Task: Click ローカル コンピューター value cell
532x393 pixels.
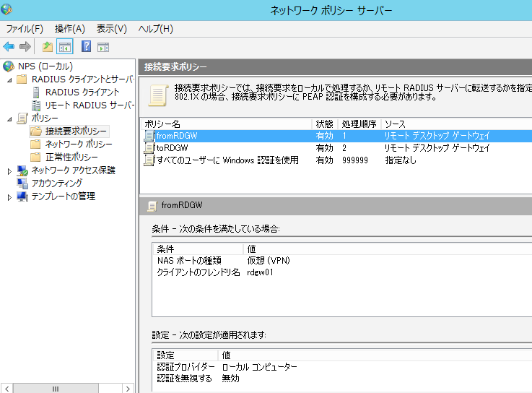Action: 260,367
